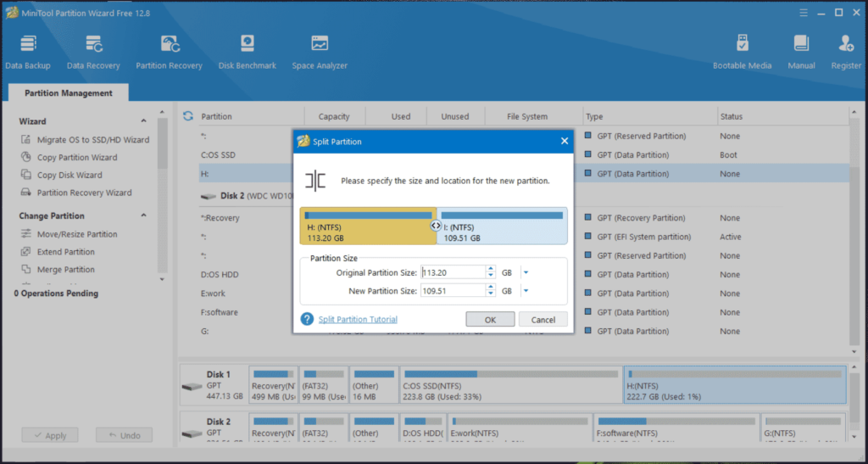Image resolution: width=868 pixels, height=464 pixels.
Task: Select the C:OS SSD(NTFS) block on Disk 1
Action: (510, 384)
